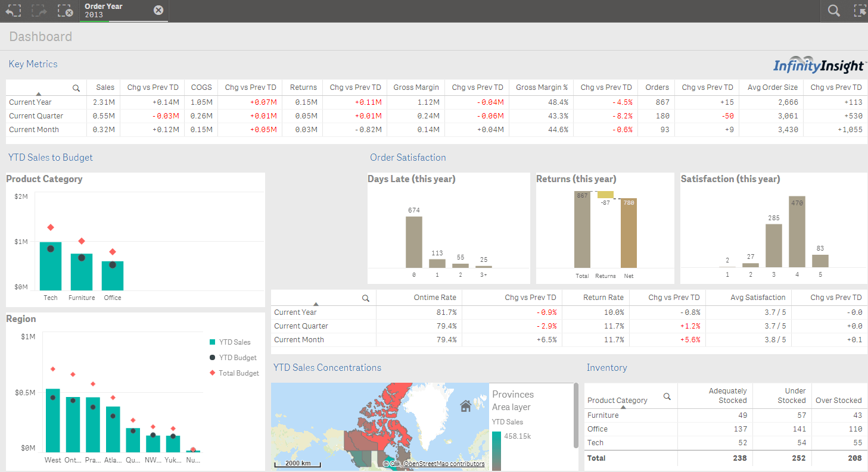Toggle Total Budget legend item
Image resolution: width=868 pixels, height=472 pixels.
[x=234, y=373]
